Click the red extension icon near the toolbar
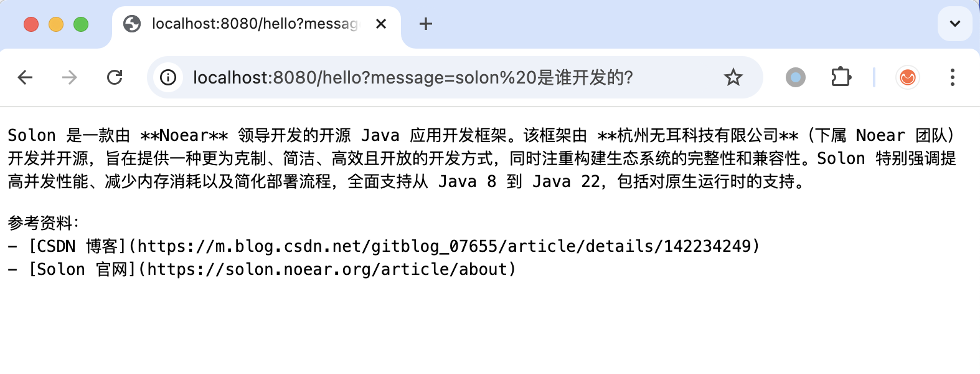This screenshot has width=980, height=374. click(x=908, y=77)
